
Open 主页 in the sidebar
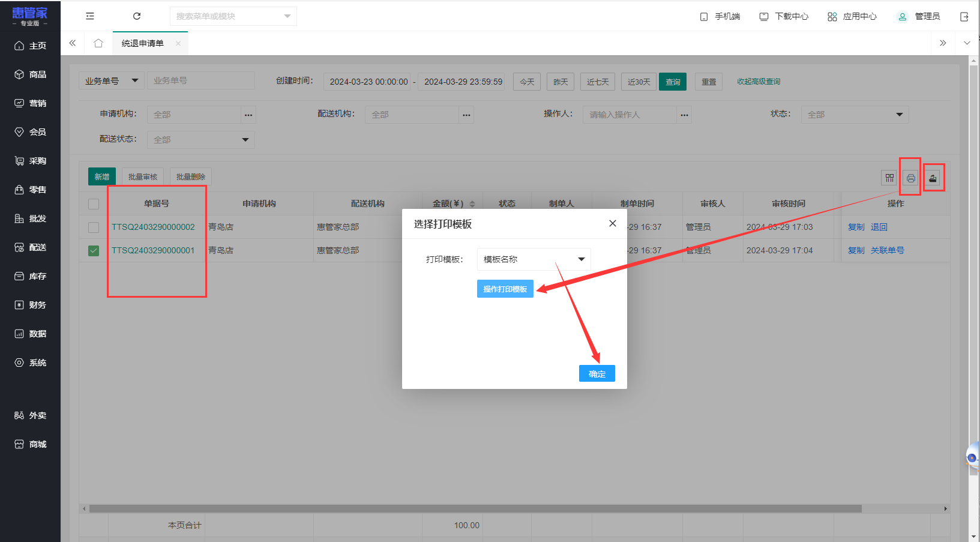[x=30, y=46]
